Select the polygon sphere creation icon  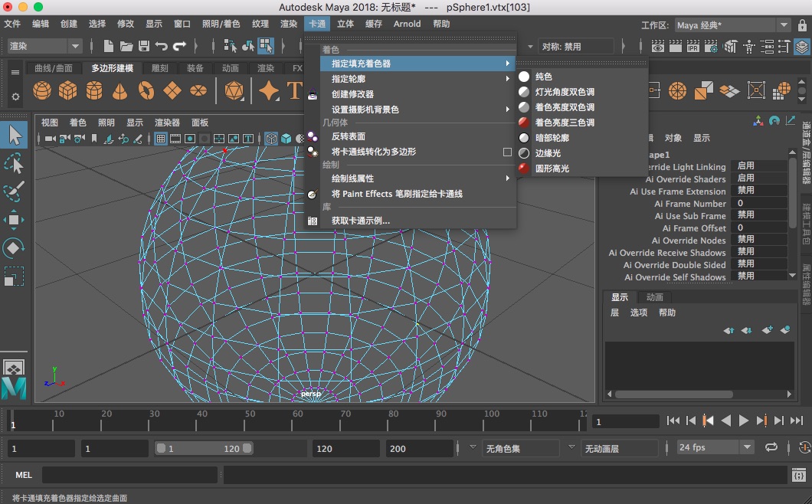pyautogui.click(x=42, y=90)
